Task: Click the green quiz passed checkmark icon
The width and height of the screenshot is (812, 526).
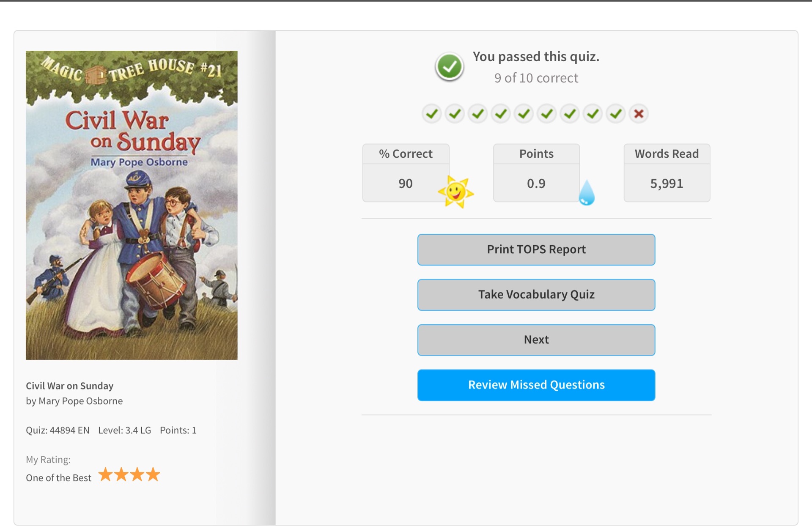Action: pos(449,67)
